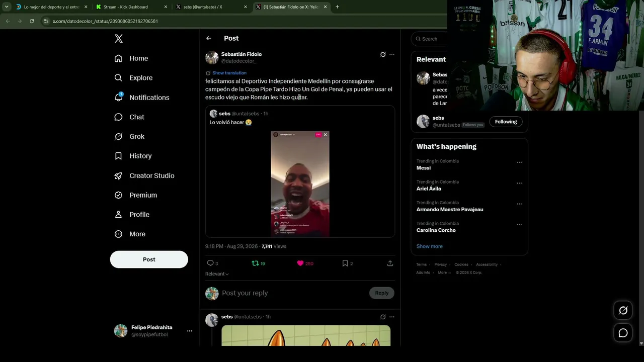Click the 9:18 PM · Aug 29, 2026 timestamp

(x=231, y=246)
